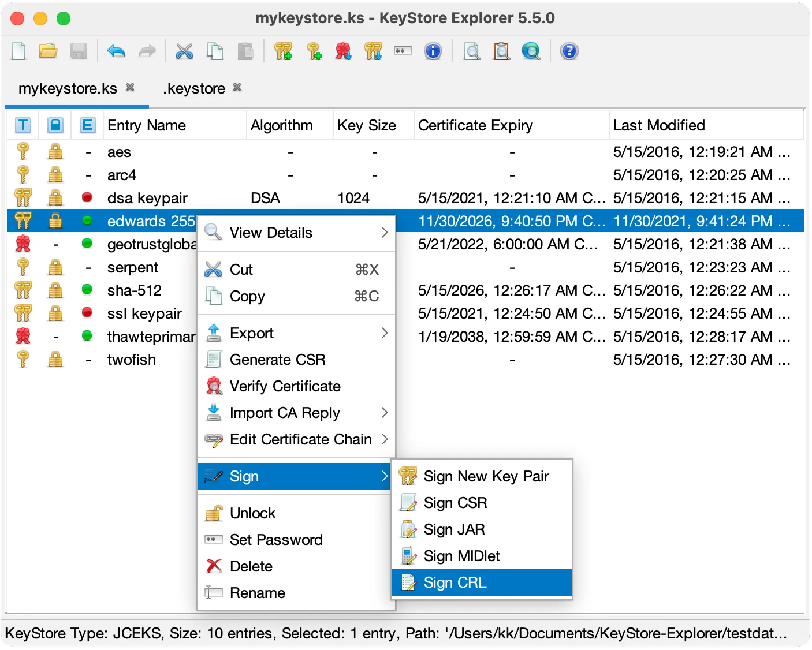
Task: Click the Copy toolbar icon
Action: tap(215, 51)
